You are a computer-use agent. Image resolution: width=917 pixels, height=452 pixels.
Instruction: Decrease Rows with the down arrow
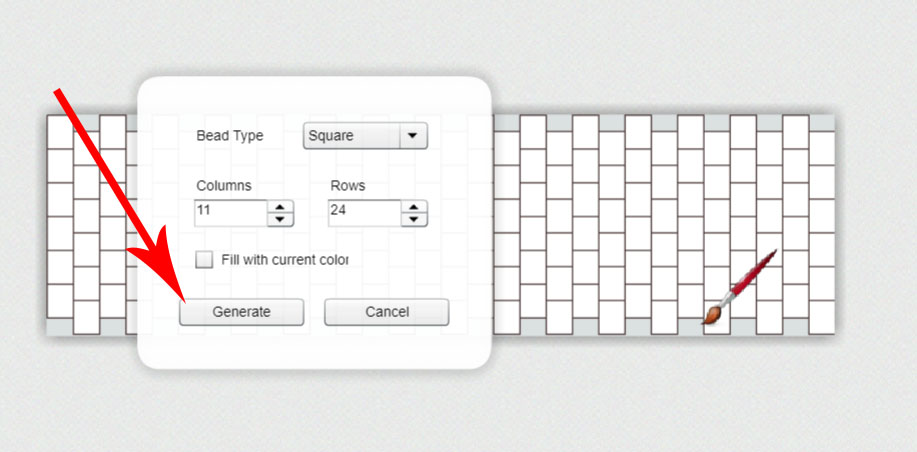coord(414,220)
